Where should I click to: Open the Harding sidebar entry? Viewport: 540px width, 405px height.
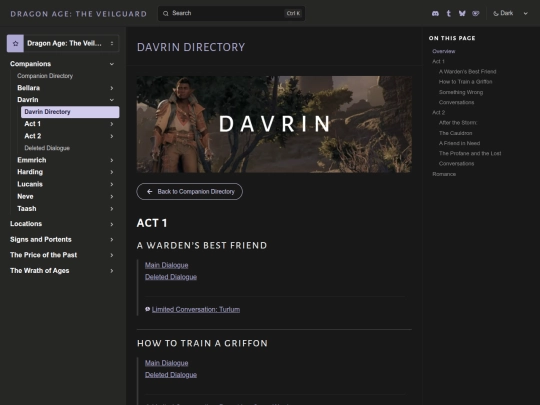pos(30,172)
